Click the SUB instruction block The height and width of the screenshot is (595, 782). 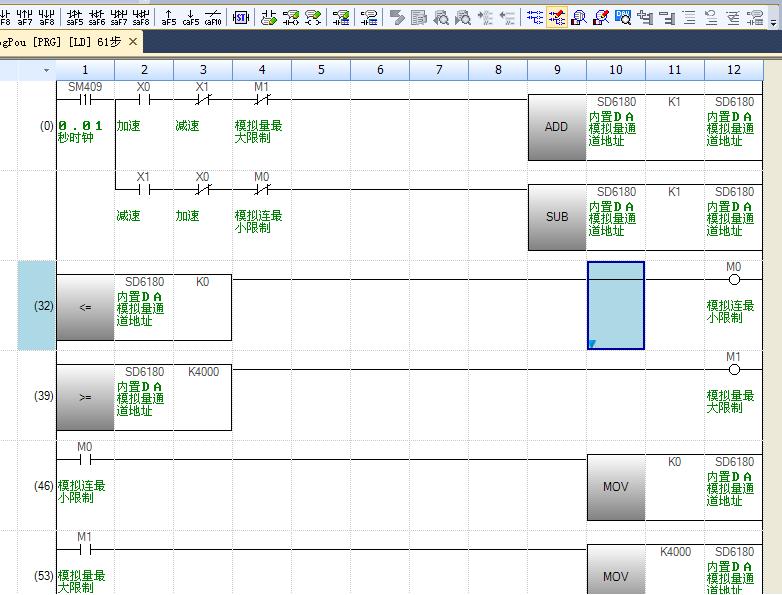point(556,216)
